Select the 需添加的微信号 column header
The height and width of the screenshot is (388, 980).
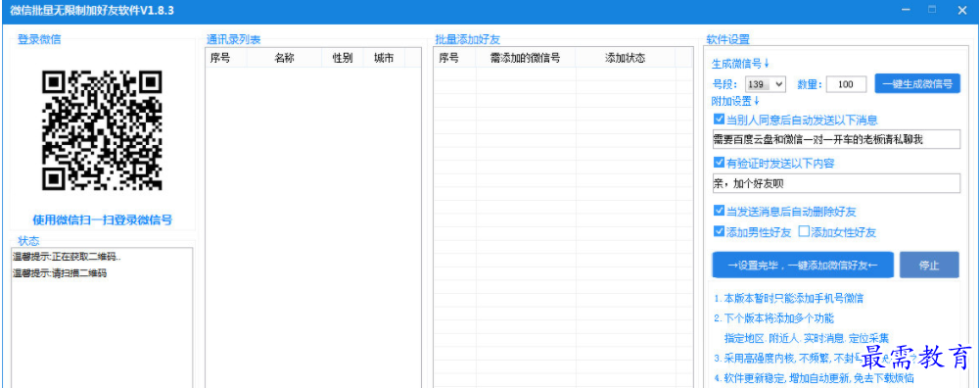[x=526, y=58]
